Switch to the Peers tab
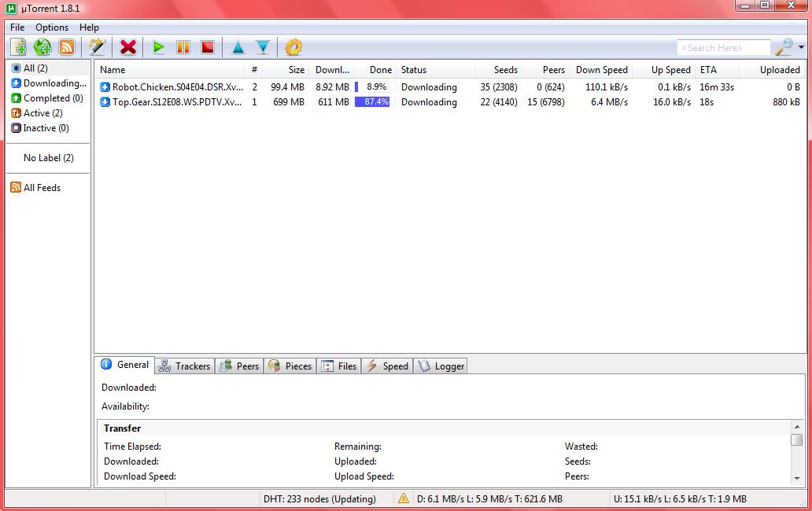The width and height of the screenshot is (812, 511). point(239,366)
